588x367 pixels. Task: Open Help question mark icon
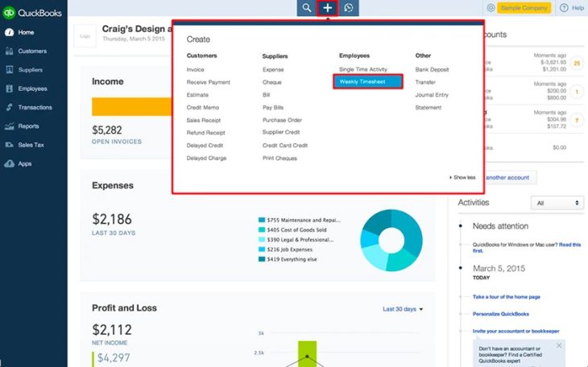[564, 8]
